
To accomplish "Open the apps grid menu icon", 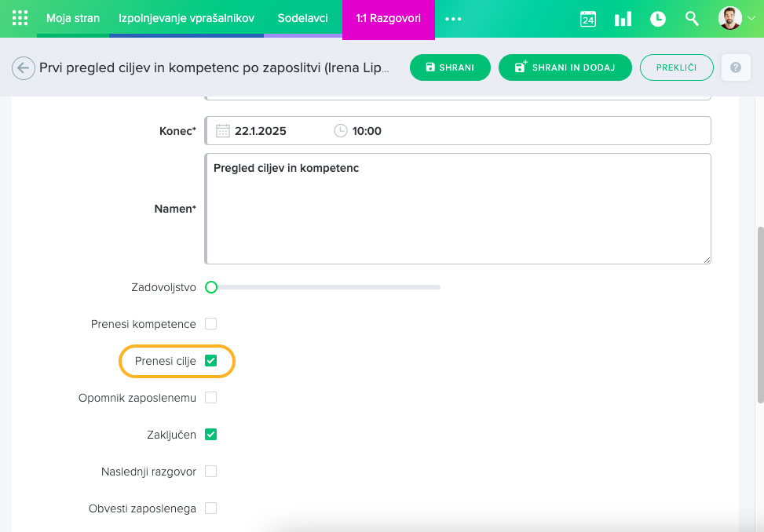I will [20, 18].
